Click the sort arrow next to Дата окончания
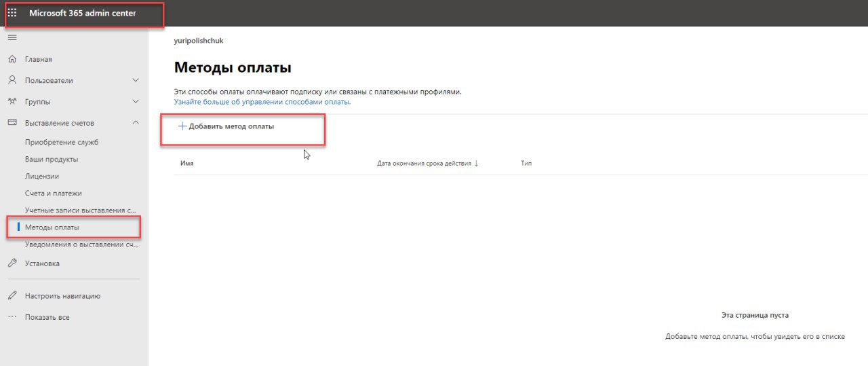Viewport: 868px width, 366px height. click(476, 164)
